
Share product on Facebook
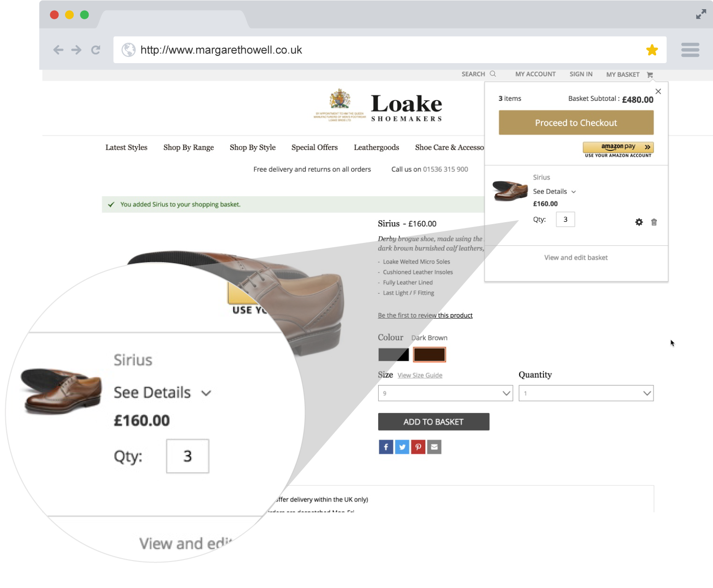[x=386, y=447]
